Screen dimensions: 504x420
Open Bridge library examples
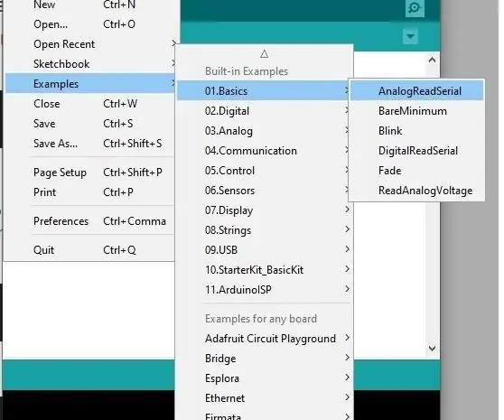(264, 359)
